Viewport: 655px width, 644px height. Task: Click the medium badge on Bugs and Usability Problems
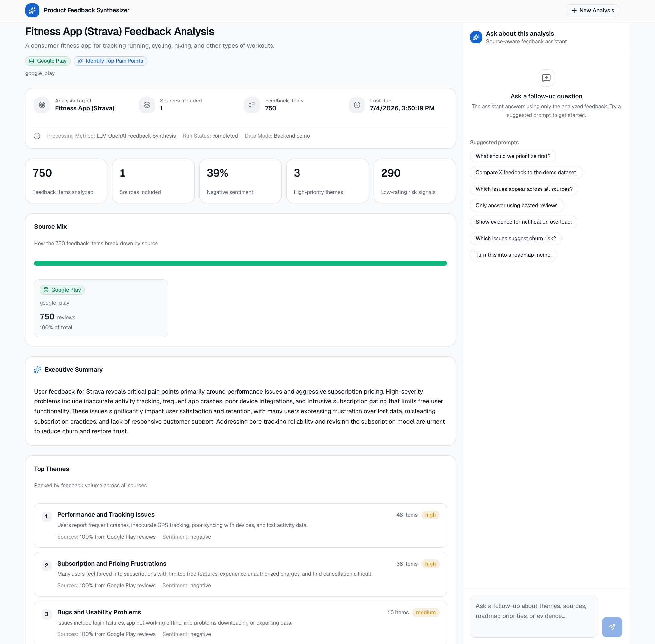point(425,612)
